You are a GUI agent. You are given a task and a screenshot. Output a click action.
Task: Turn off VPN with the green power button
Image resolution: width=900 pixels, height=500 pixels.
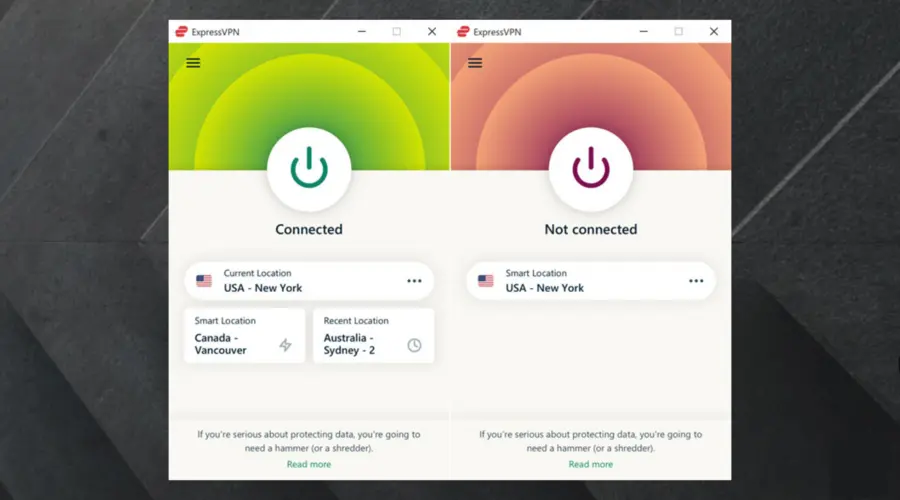(309, 169)
